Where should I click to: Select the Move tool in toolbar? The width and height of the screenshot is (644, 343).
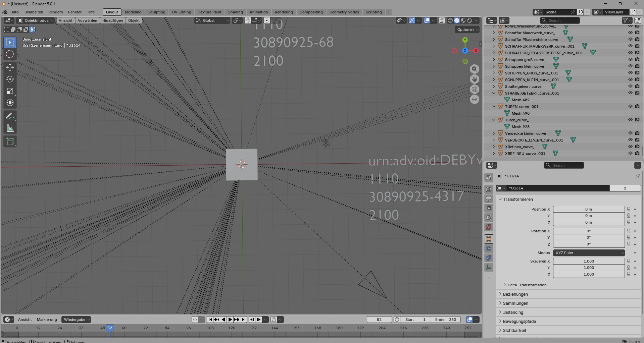coord(10,67)
